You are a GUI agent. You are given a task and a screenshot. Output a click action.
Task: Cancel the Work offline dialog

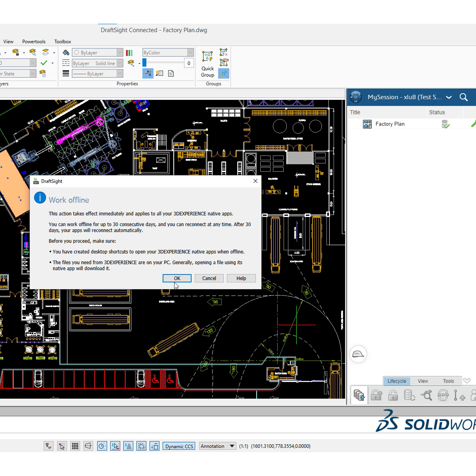click(209, 278)
